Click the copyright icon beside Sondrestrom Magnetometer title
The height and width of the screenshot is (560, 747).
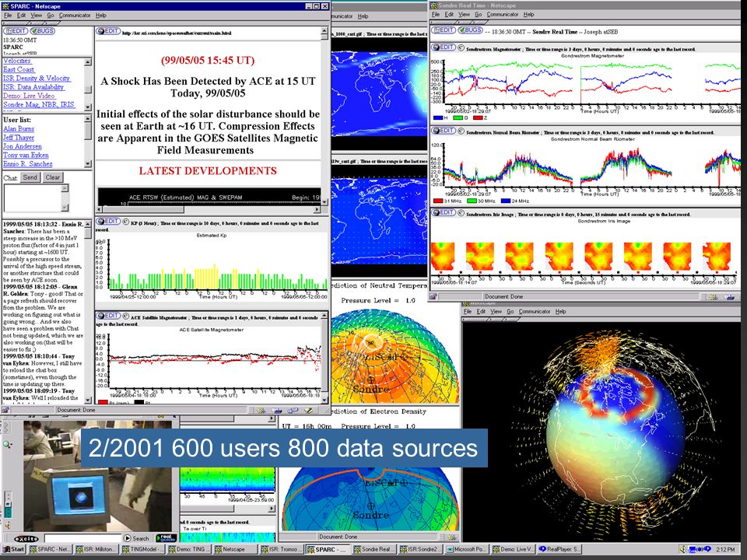pos(461,48)
